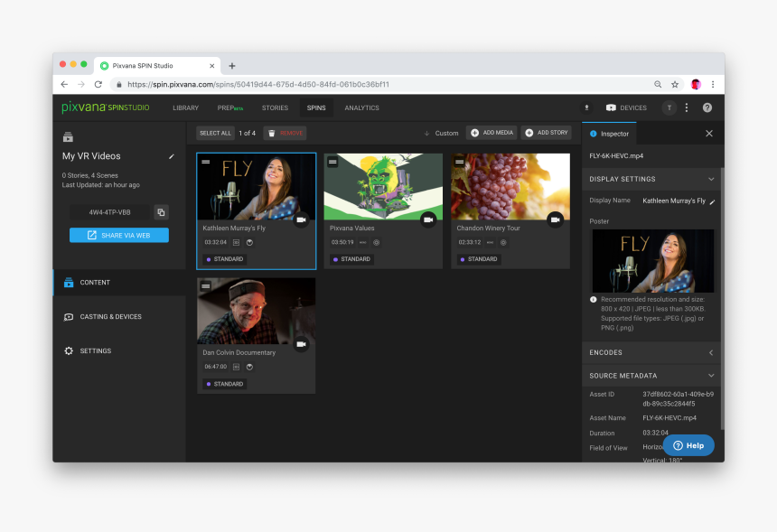Click the Inspector panel scrollbar
This screenshot has height=532, width=777.
pyautogui.click(x=722, y=299)
